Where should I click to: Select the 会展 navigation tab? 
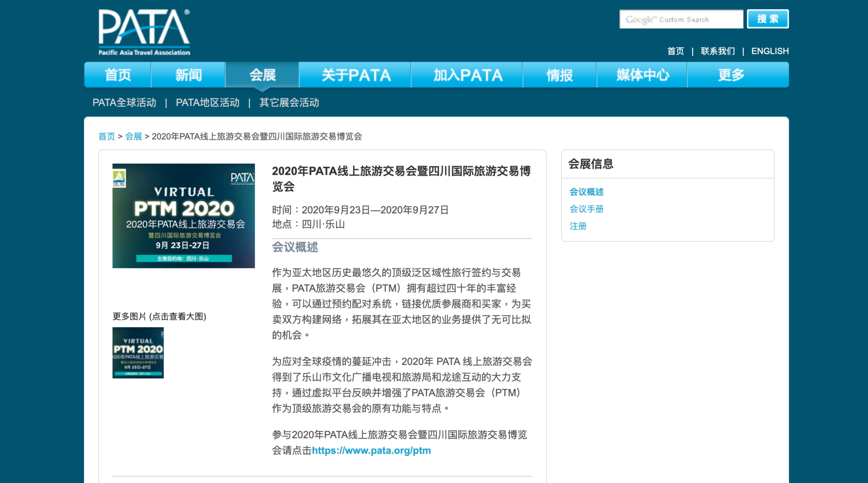coord(262,75)
